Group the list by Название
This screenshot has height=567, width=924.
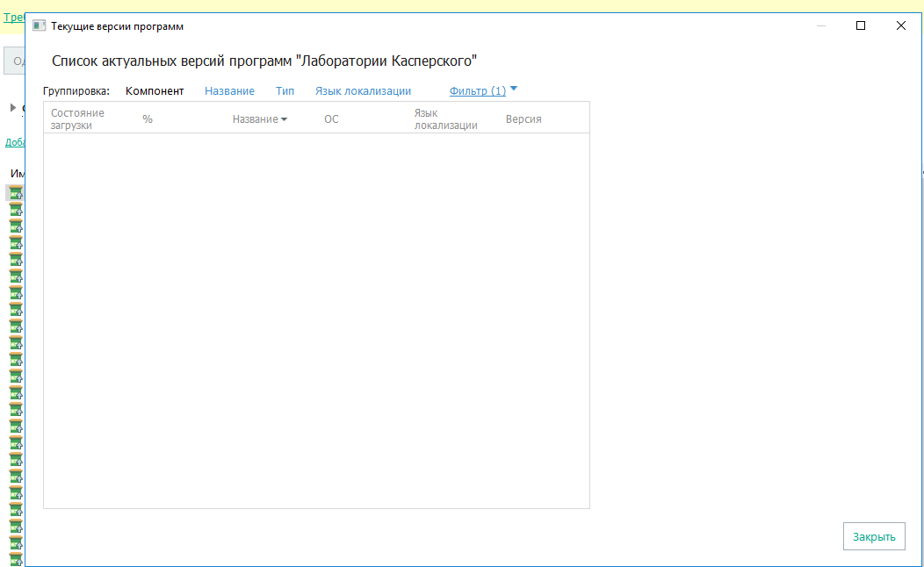[x=229, y=91]
